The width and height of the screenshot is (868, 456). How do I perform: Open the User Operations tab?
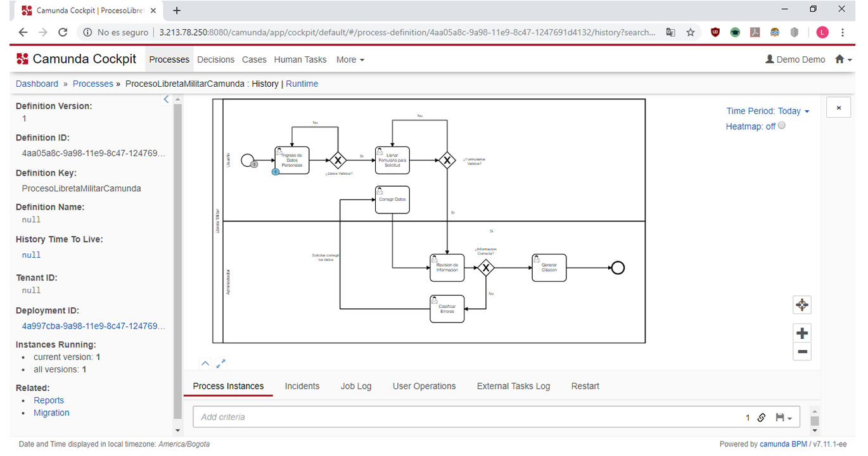click(424, 386)
